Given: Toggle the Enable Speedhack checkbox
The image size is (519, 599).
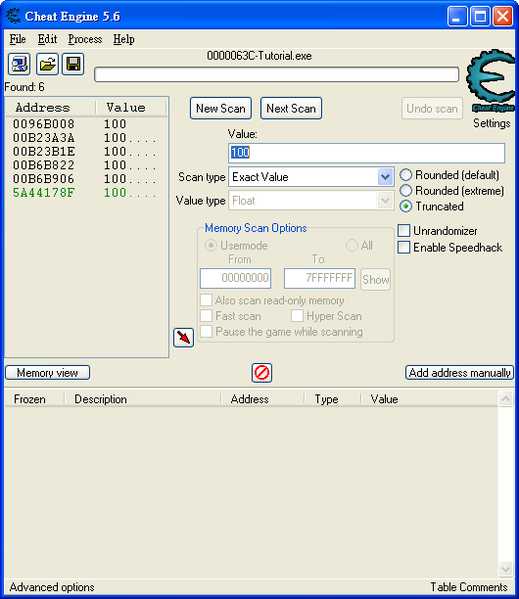Looking at the screenshot, I should pos(404,247).
